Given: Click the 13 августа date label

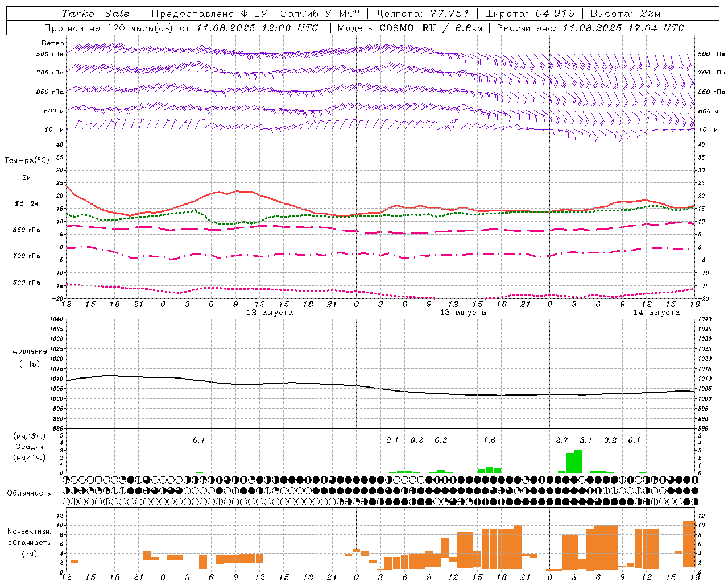Looking at the screenshot, I should point(463,313).
